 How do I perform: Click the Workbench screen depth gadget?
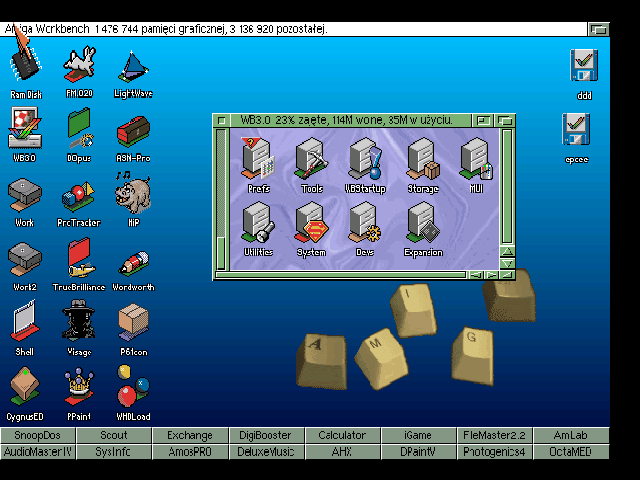[x=598, y=29]
